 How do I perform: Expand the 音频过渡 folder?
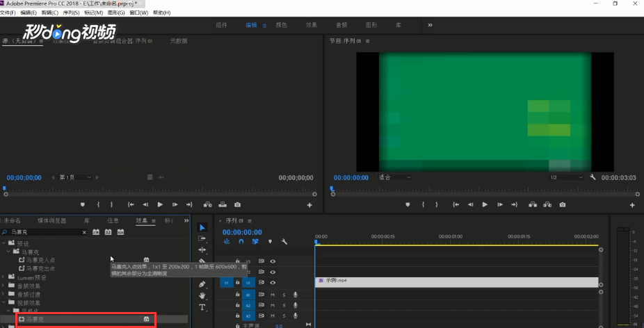click(3, 295)
